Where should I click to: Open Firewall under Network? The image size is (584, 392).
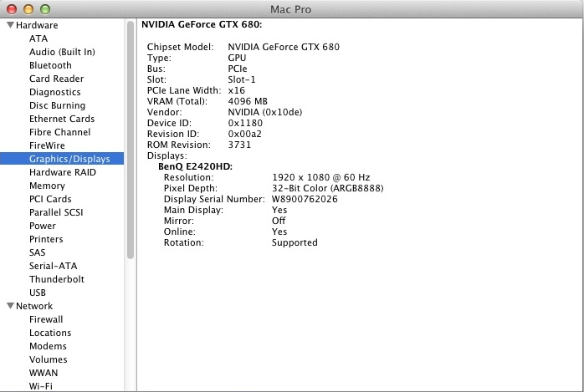46,320
